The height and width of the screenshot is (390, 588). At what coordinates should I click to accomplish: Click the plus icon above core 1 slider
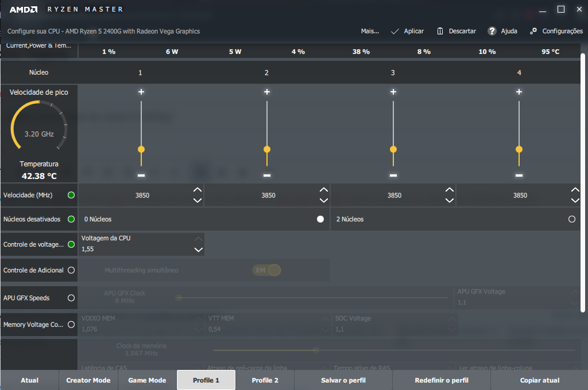[x=141, y=92]
